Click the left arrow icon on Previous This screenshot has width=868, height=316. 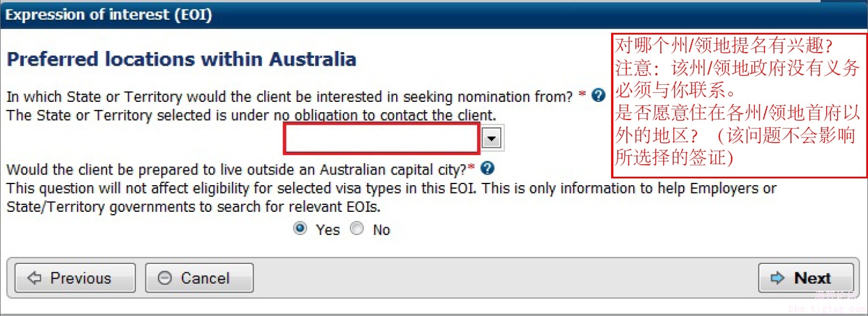pyautogui.click(x=35, y=278)
